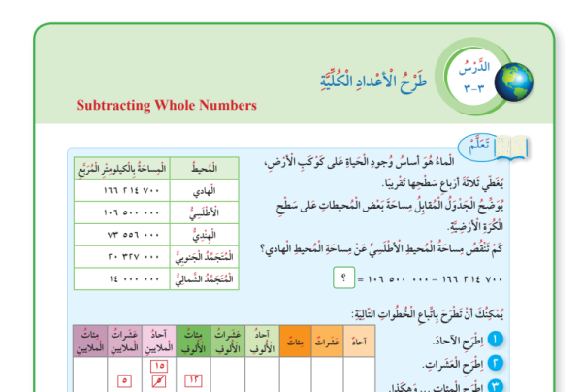Screen dimensions: 582x392
Task: Click the table area value ١٠٦ ٥٠٠ ٠٠٠
Action: [131, 212]
